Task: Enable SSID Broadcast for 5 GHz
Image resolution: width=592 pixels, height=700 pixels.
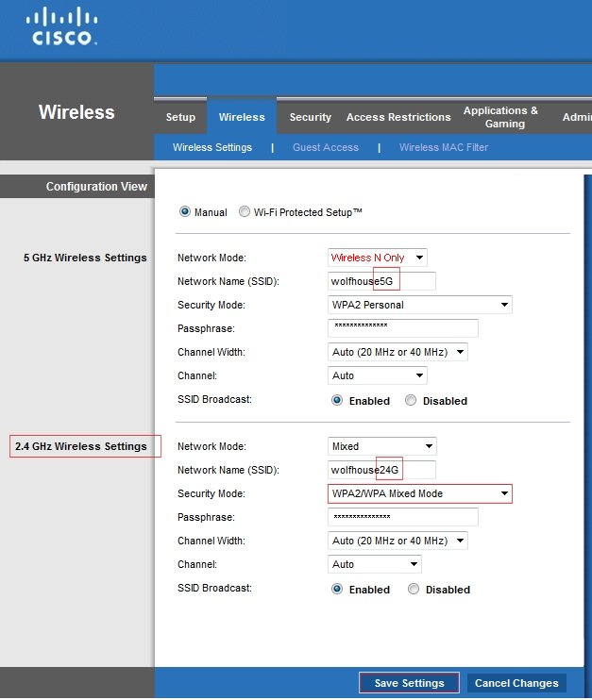Action: 337,400
